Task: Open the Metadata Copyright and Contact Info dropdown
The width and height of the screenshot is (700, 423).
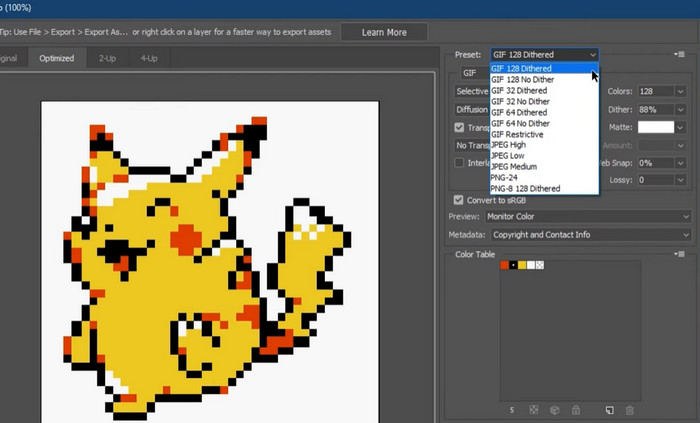Action: (591, 235)
